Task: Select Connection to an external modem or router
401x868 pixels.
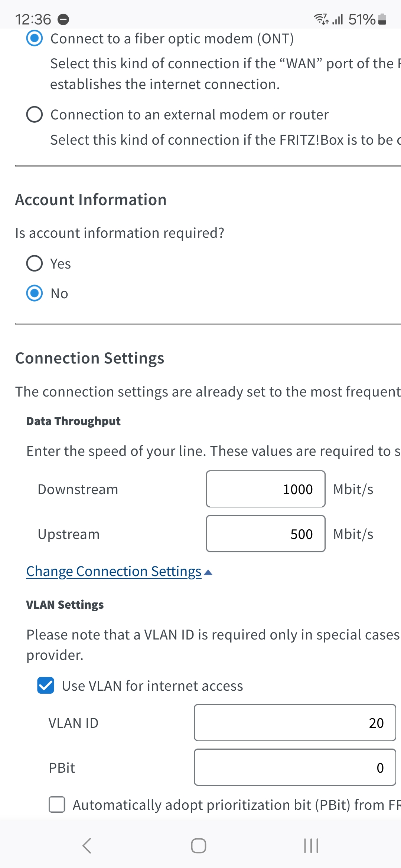Action: [x=35, y=115]
